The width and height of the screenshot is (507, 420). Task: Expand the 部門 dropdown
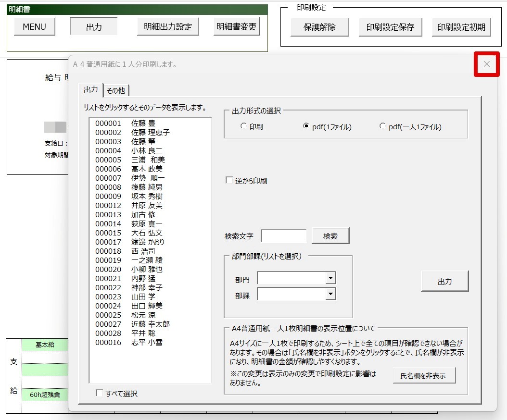(330, 278)
